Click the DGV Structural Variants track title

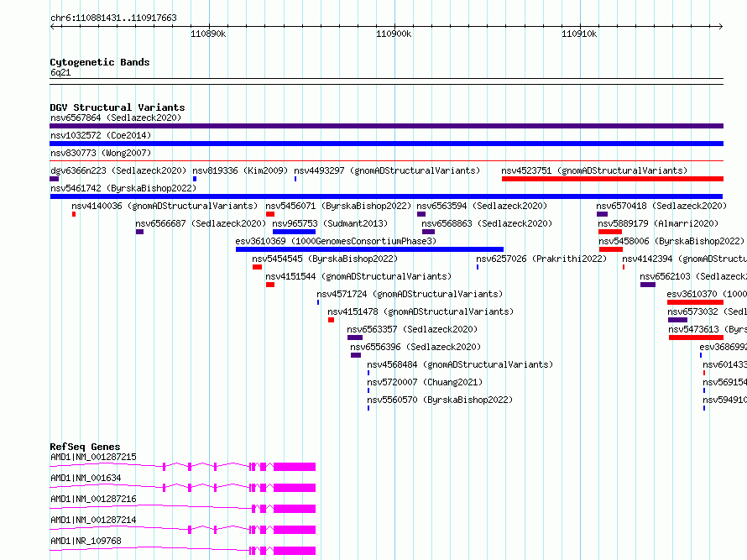click(x=118, y=107)
